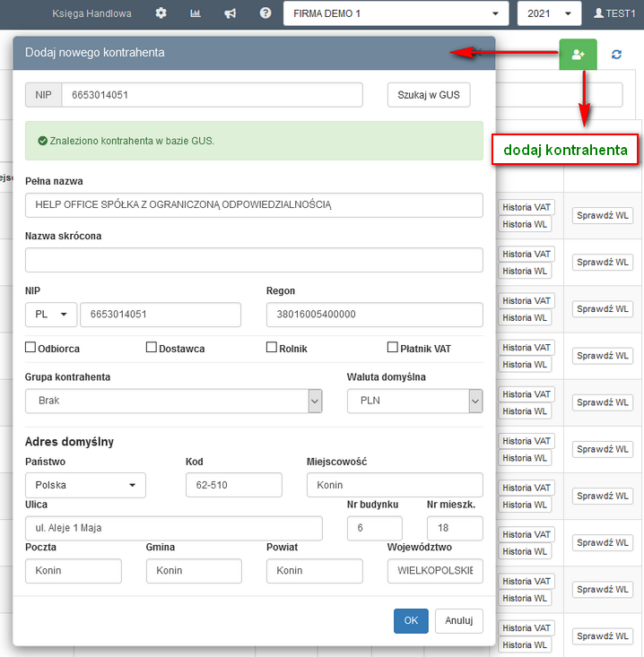The height and width of the screenshot is (657, 644).
Task: Open announcements megaphone icon
Action: (x=231, y=13)
